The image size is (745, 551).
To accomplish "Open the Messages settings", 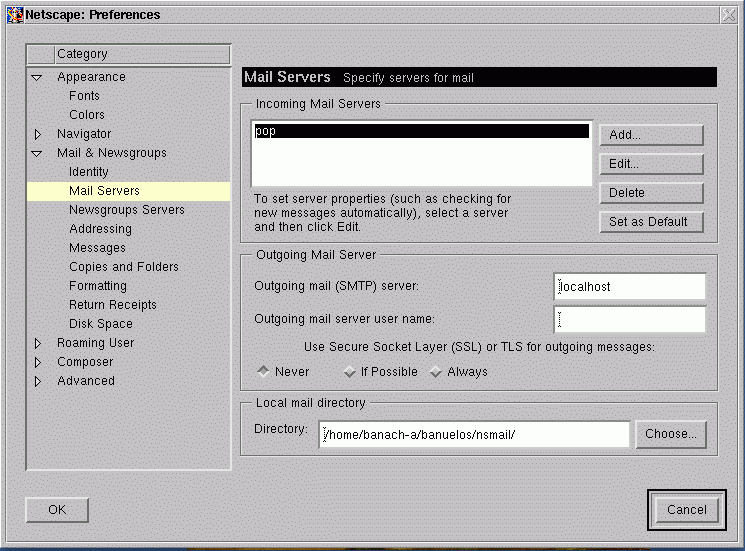I will 97,247.
